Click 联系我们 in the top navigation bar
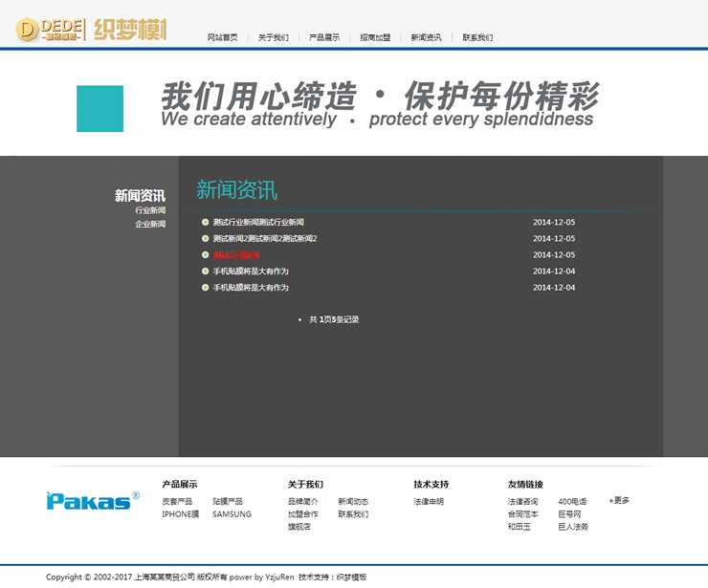The width and height of the screenshot is (708, 588). (477, 38)
